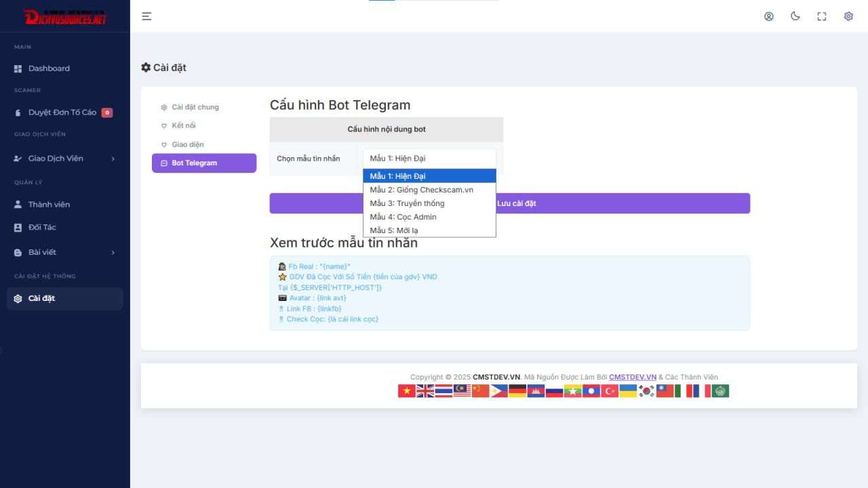Enter fullscreen mode icon
The image size is (868, 488).
(821, 16)
